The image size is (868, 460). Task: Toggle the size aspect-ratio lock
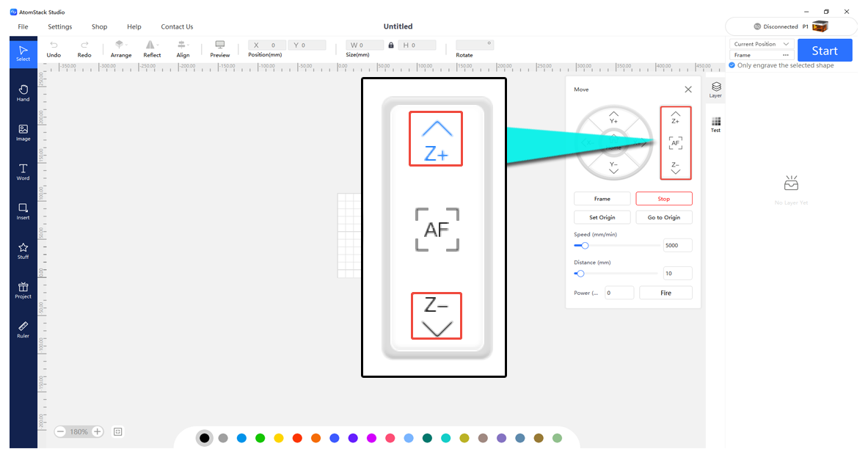(391, 45)
